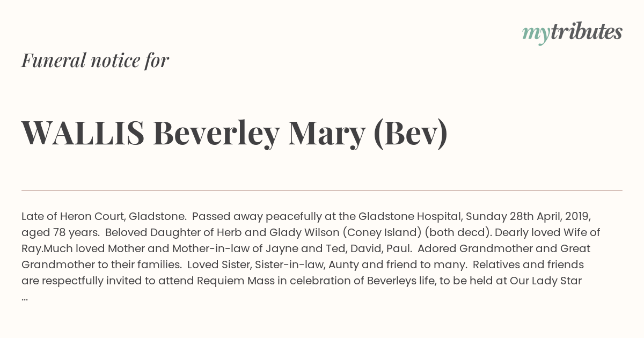Click the '(Bev)' nickname in the title

pyautogui.click(x=411, y=134)
